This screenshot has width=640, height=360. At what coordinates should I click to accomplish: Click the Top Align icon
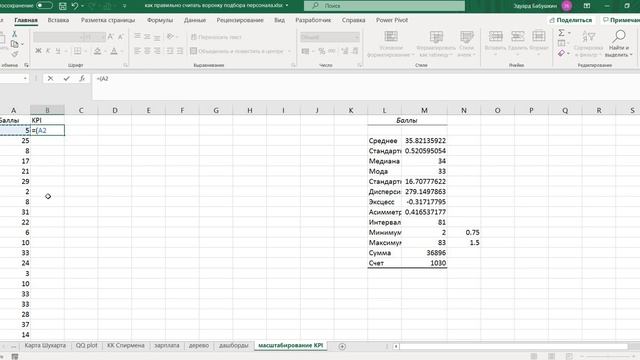(x=138, y=37)
